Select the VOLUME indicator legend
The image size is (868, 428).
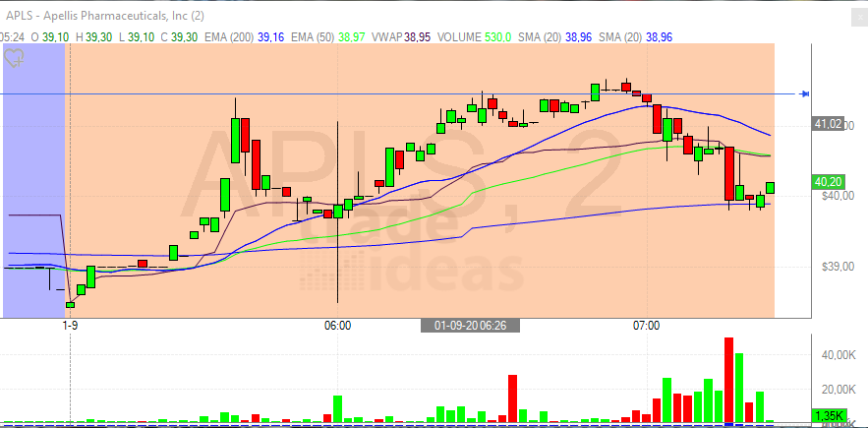click(475, 37)
